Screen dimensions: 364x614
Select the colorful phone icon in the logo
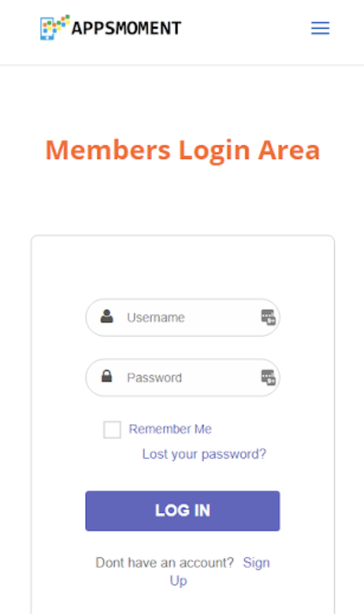(x=53, y=27)
